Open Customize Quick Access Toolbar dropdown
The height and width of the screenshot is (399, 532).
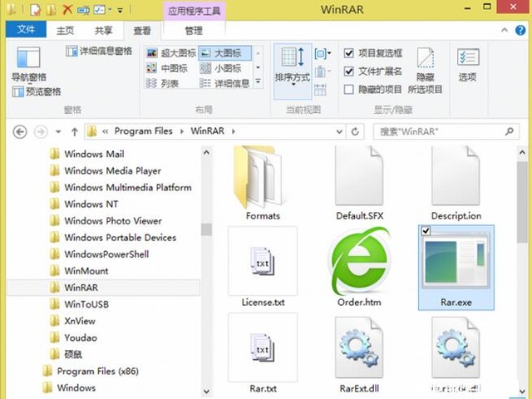pyautogui.click(x=120, y=10)
